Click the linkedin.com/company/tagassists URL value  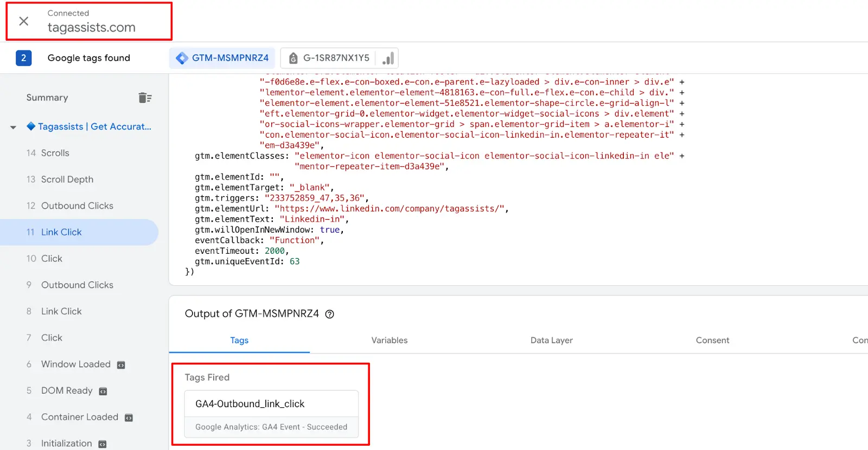click(391, 209)
